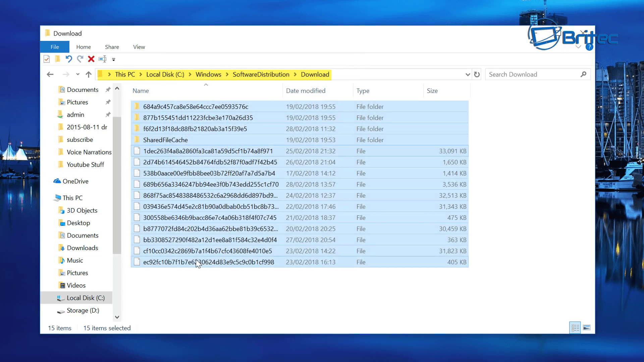The width and height of the screenshot is (644, 362).
Task: Click the View tab in ribbon
Action: click(139, 47)
